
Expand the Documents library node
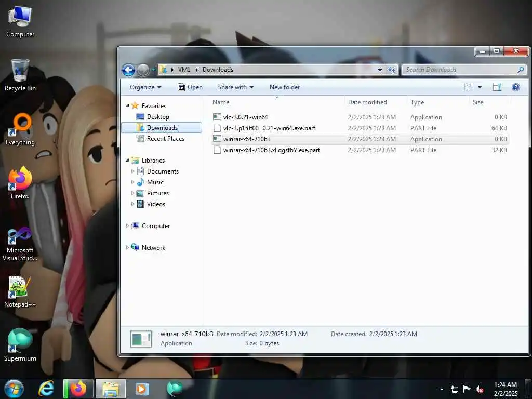[132, 171]
